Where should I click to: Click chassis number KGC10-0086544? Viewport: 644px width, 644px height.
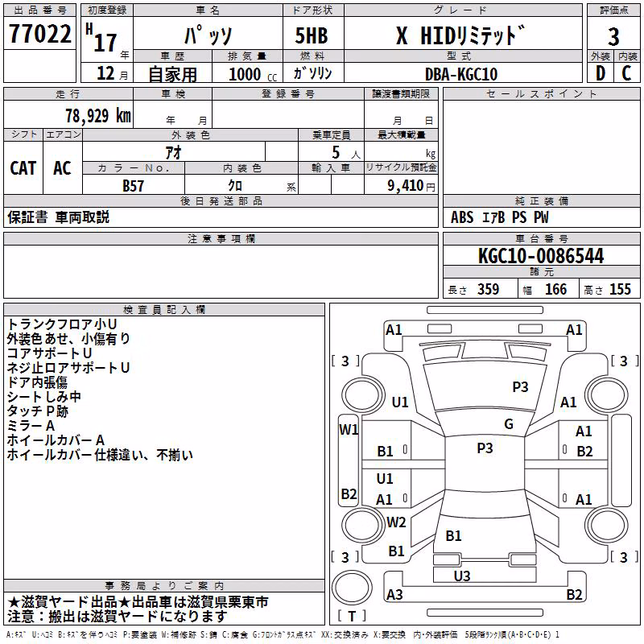(x=541, y=256)
